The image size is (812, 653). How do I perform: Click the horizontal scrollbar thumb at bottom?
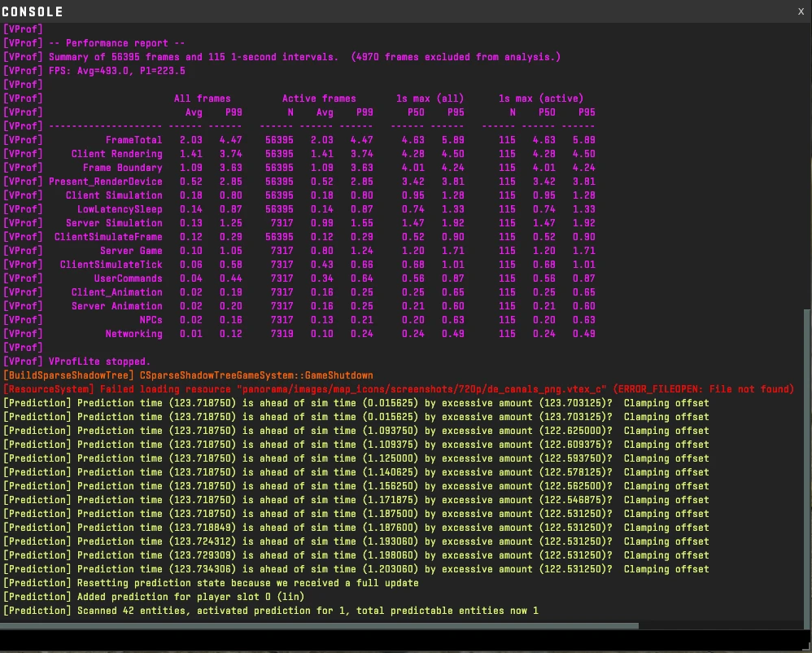click(x=319, y=625)
